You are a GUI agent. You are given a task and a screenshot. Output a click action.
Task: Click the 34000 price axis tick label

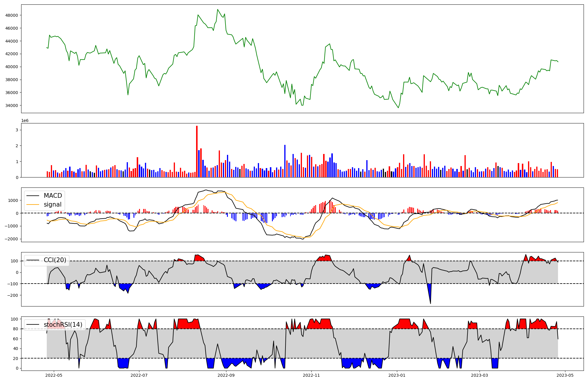click(12, 105)
